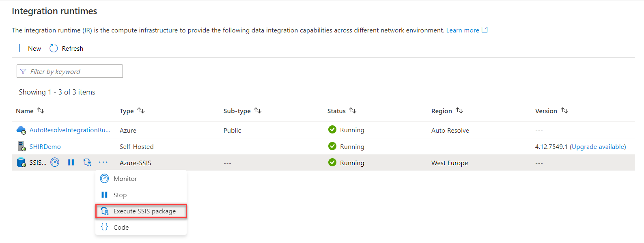Image resolution: width=644 pixels, height=243 pixels.
Task: Click the New plus icon
Action: click(x=19, y=48)
